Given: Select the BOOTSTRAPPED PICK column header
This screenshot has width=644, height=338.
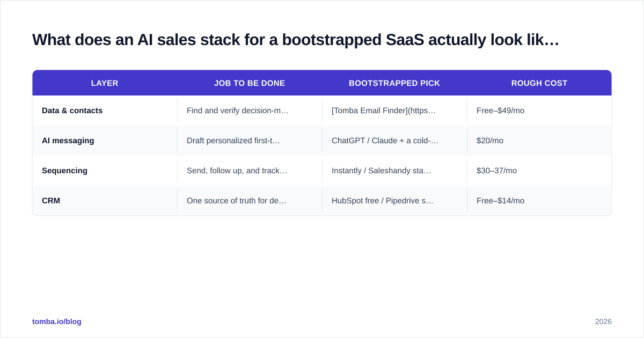Looking at the screenshot, I should pos(394,83).
